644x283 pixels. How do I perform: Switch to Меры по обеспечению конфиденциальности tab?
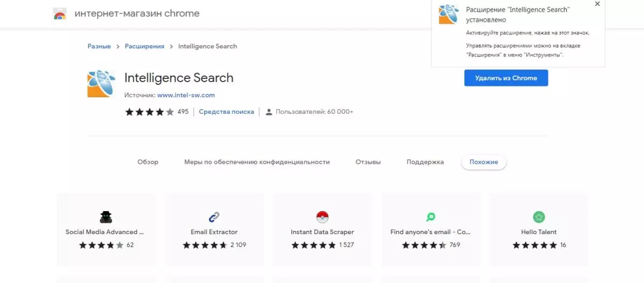257,162
